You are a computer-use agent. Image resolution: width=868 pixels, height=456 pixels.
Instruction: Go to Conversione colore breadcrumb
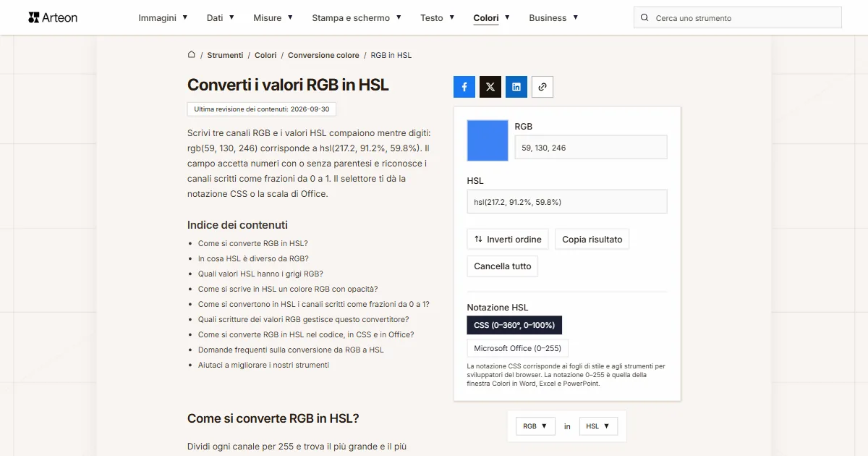pos(323,55)
